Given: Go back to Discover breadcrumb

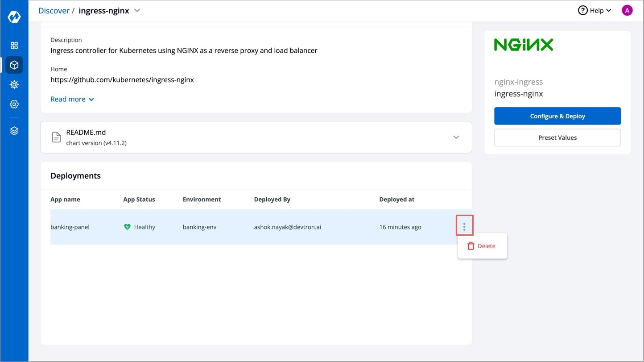Looking at the screenshot, I should pyautogui.click(x=54, y=11).
